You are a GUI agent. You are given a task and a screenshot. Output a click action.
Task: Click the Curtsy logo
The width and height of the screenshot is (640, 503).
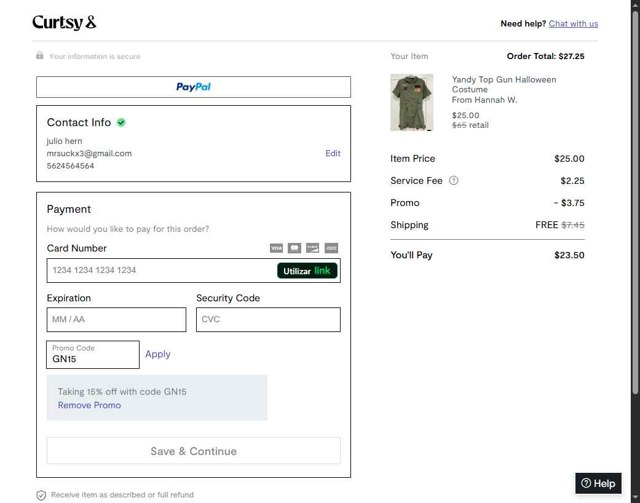pos(64,22)
